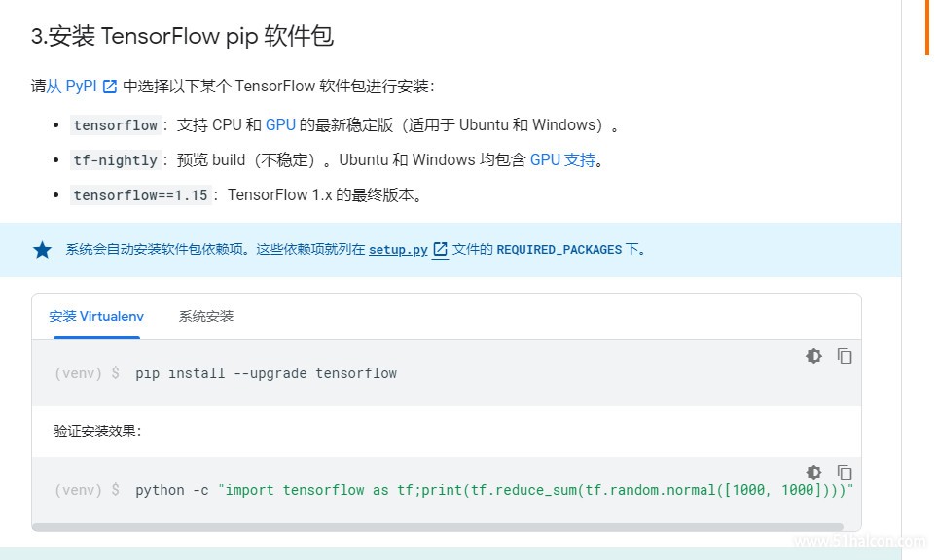Switch to the 安装 Virtualenv tab
The width and height of the screenshot is (937, 560).
click(x=96, y=316)
